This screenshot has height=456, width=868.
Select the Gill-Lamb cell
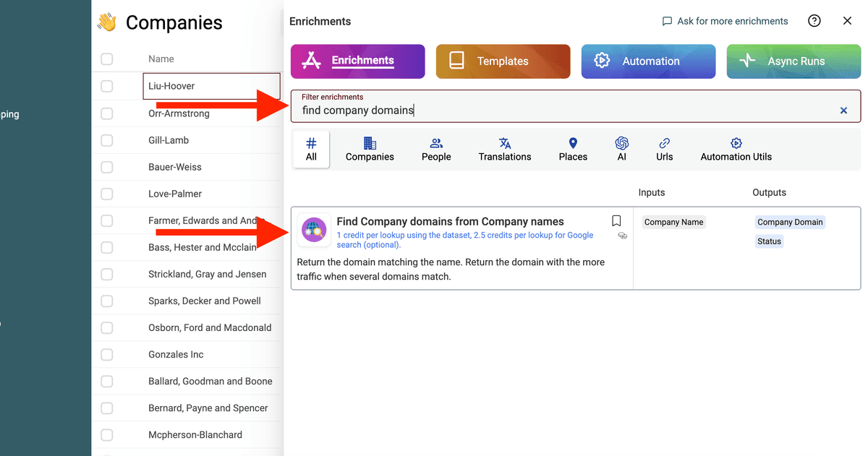[x=211, y=140]
